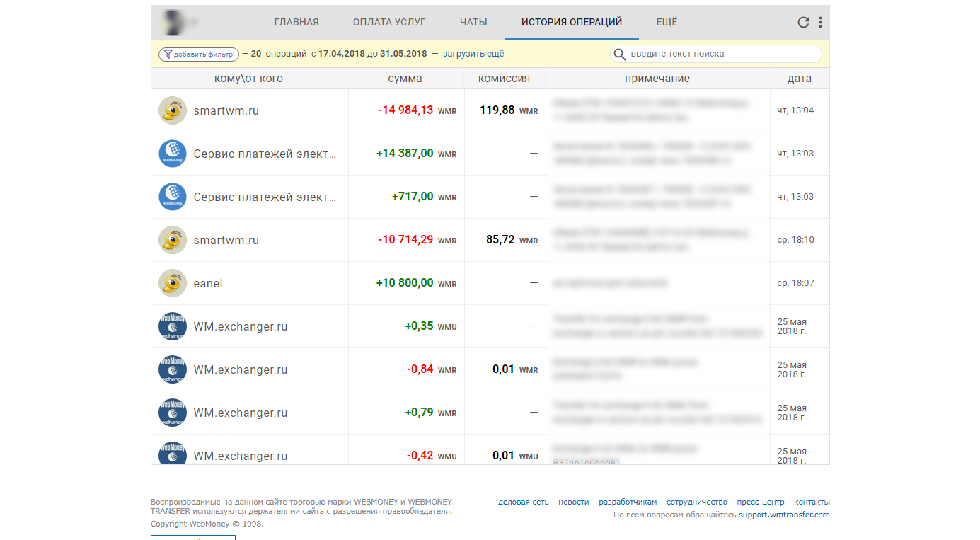Click the WM.exchanger.ru logo icon
Image resolution: width=980 pixels, height=540 pixels.
[172, 326]
